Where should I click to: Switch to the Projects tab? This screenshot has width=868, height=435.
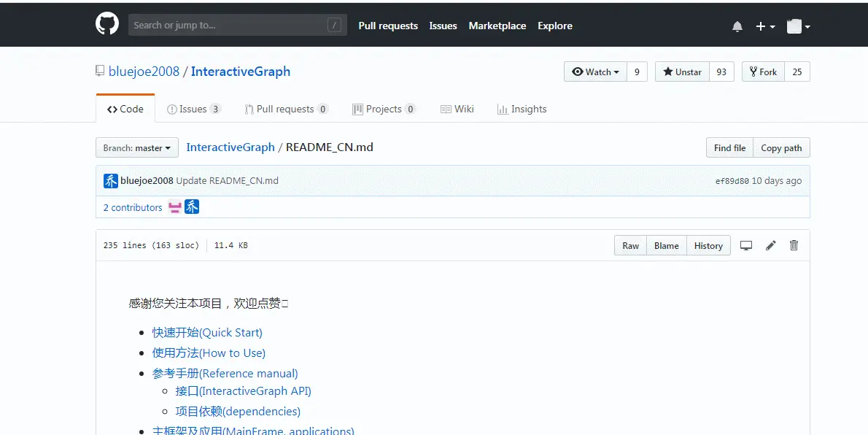pos(384,109)
